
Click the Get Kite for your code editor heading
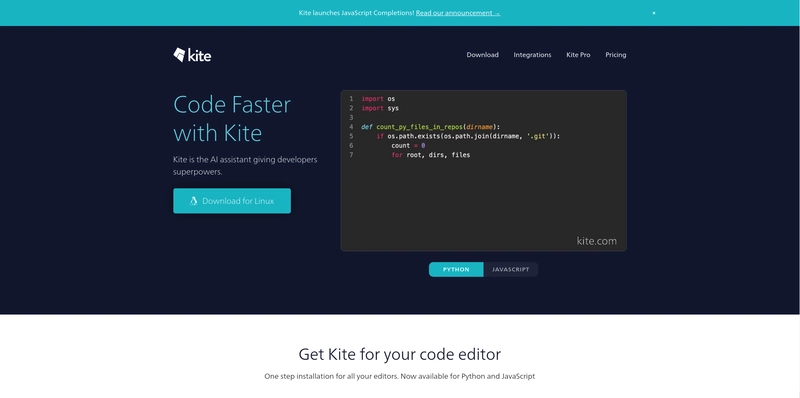coord(399,354)
